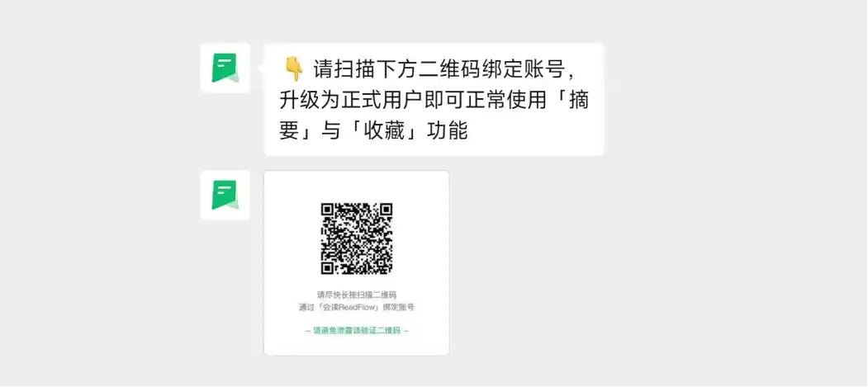868x387 pixels.
Task: Click the text message bubble about binding account
Action: point(434,100)
